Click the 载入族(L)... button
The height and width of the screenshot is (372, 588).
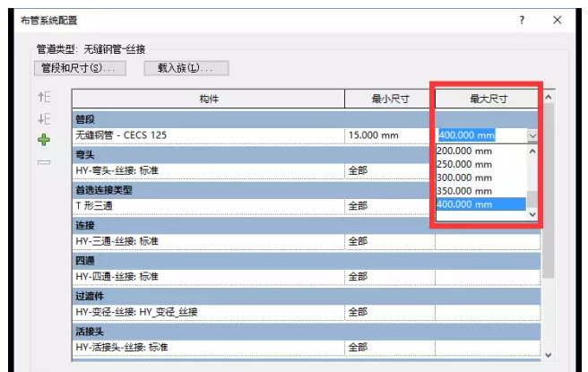(186, 68)
